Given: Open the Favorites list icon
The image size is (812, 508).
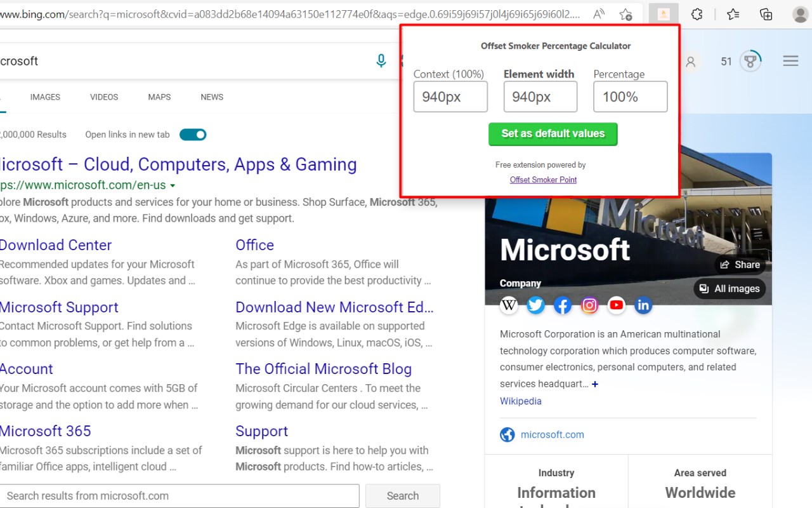Looking at the screenshot, I should coord(733,14).
